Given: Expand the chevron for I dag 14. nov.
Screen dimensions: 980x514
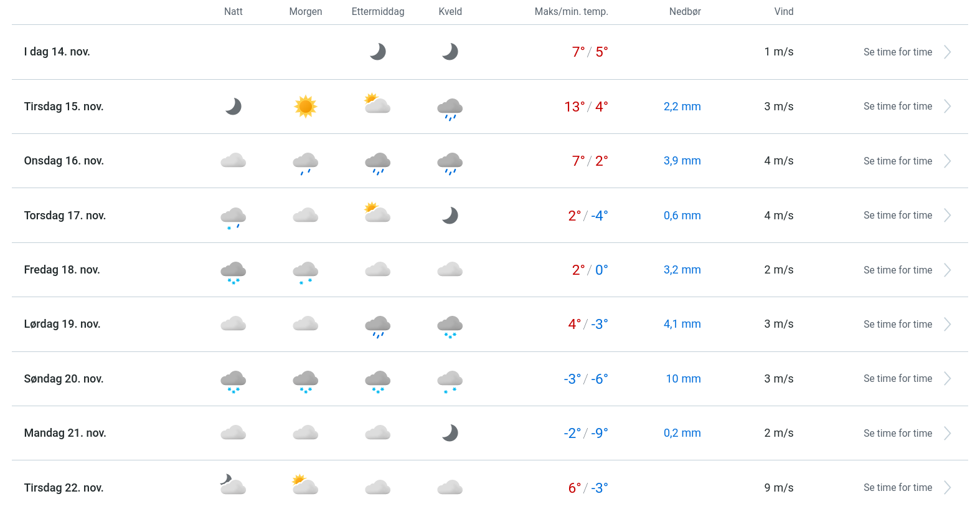Looking at the screenshot, I should point(947,52).
